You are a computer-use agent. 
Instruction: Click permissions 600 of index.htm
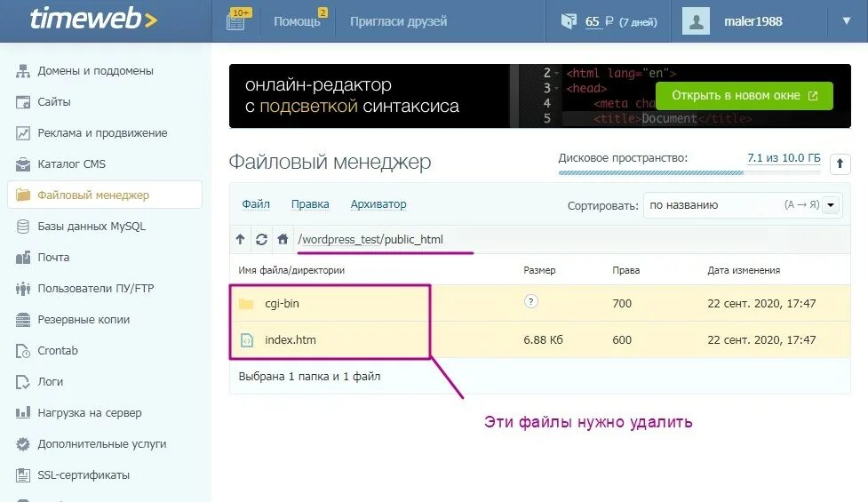[x=622, y=339]
